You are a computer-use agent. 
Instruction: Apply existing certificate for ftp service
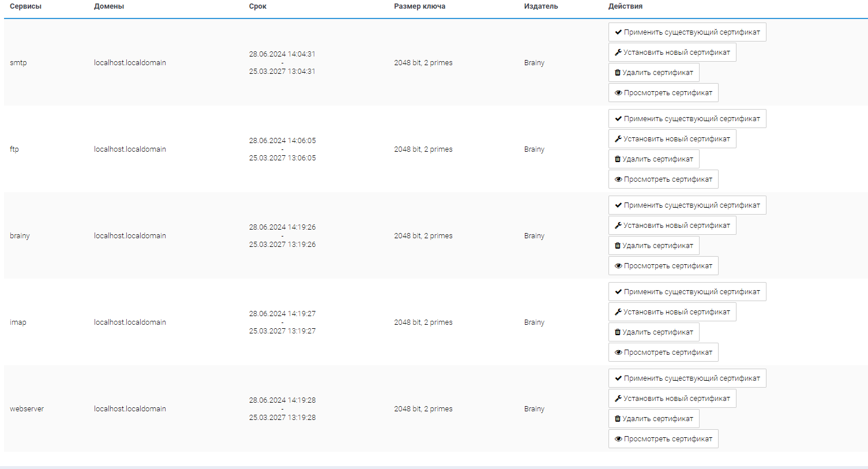tap(687, 119)
